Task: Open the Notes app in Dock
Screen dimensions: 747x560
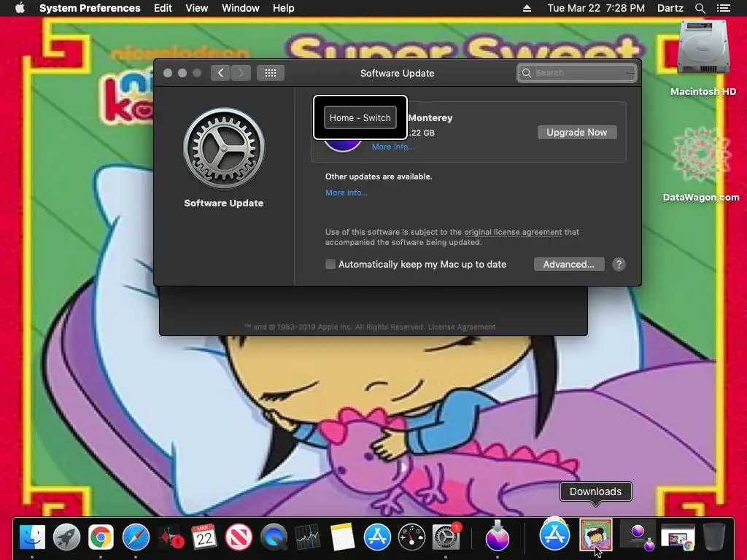Action: [343, 537]
